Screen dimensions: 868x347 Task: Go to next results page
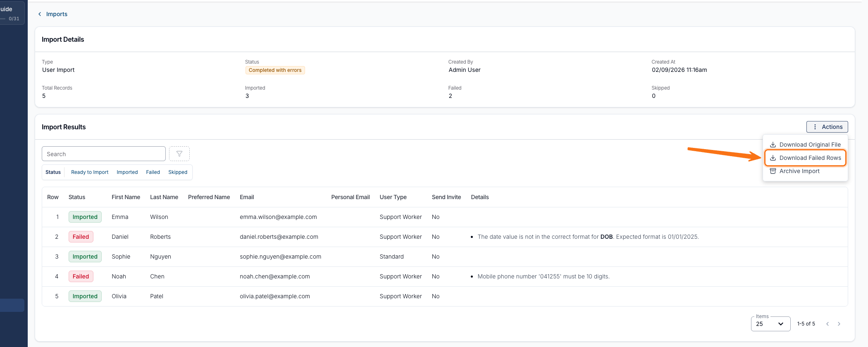839,324
